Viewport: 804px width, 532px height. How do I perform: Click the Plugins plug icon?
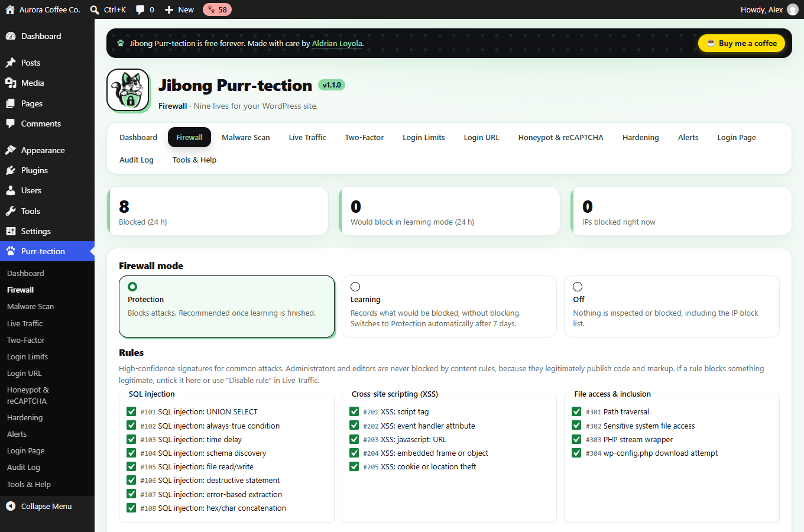11,170
